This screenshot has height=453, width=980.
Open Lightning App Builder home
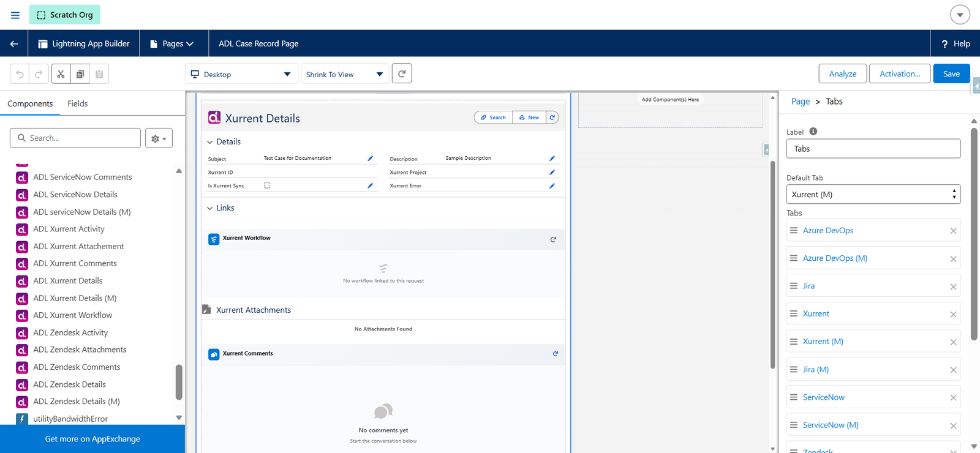[x=84, y=43]
